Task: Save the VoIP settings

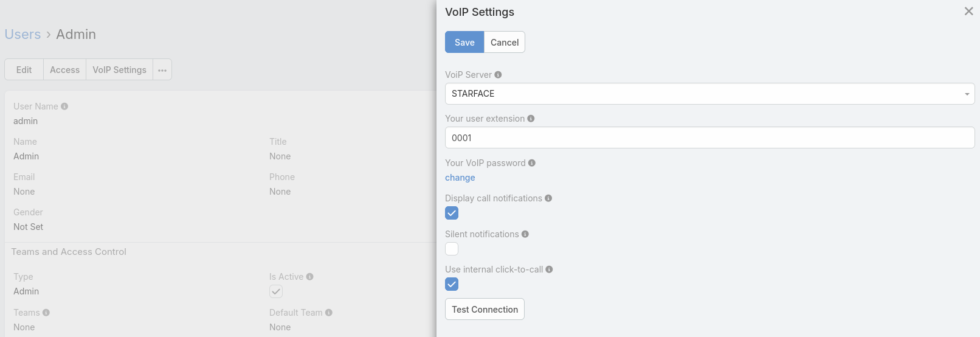Action: [464, 42]
